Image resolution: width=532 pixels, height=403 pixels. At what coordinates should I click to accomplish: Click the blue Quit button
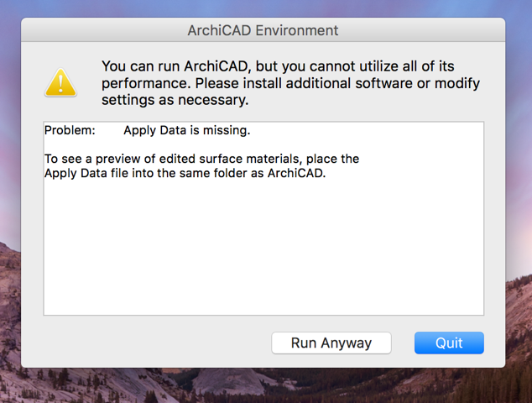pos(449,343)
